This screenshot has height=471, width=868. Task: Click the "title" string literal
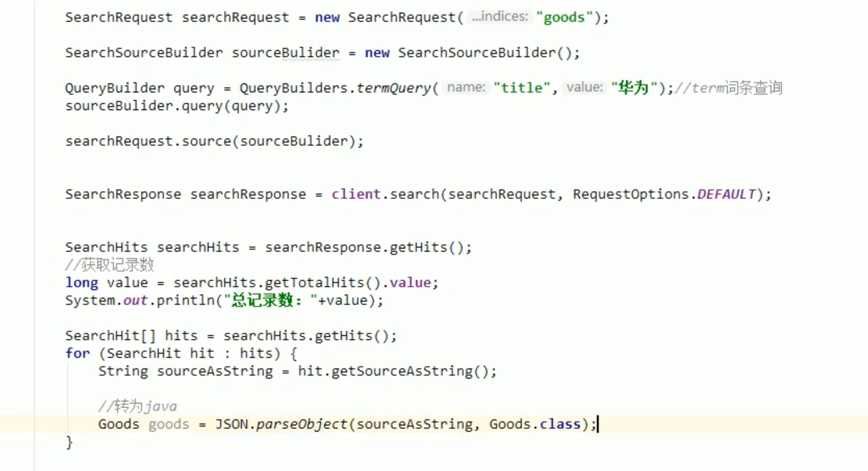pyautogui.click(x=521, y=88)
